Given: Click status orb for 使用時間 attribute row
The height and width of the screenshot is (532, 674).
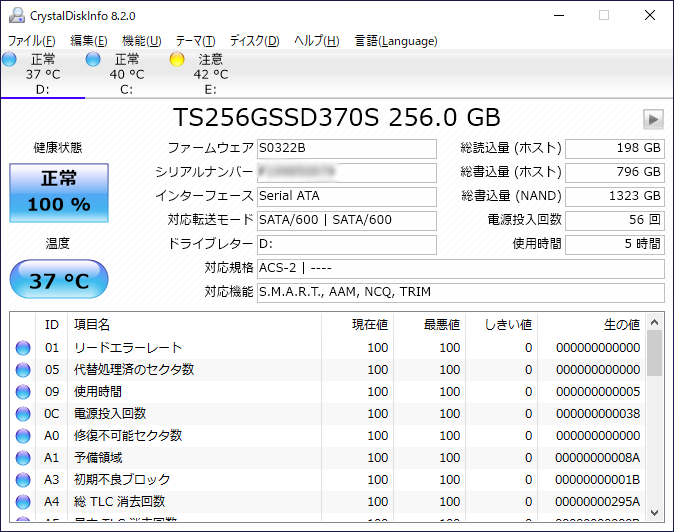Looking at the screenshot, I should pos(23,391).
